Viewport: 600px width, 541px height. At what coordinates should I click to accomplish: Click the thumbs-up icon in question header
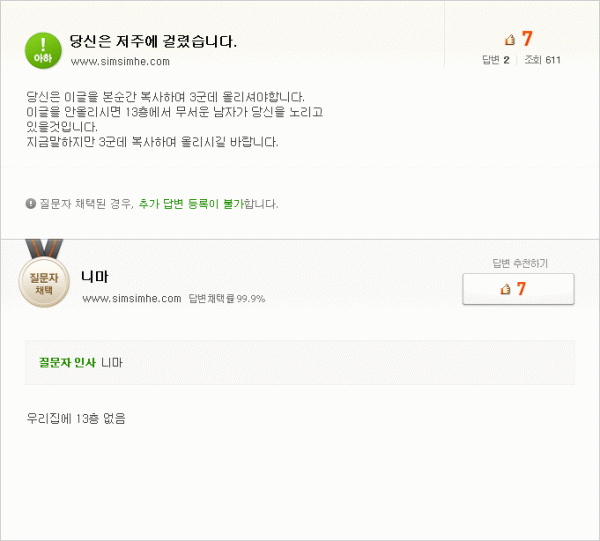click(510, 39)
